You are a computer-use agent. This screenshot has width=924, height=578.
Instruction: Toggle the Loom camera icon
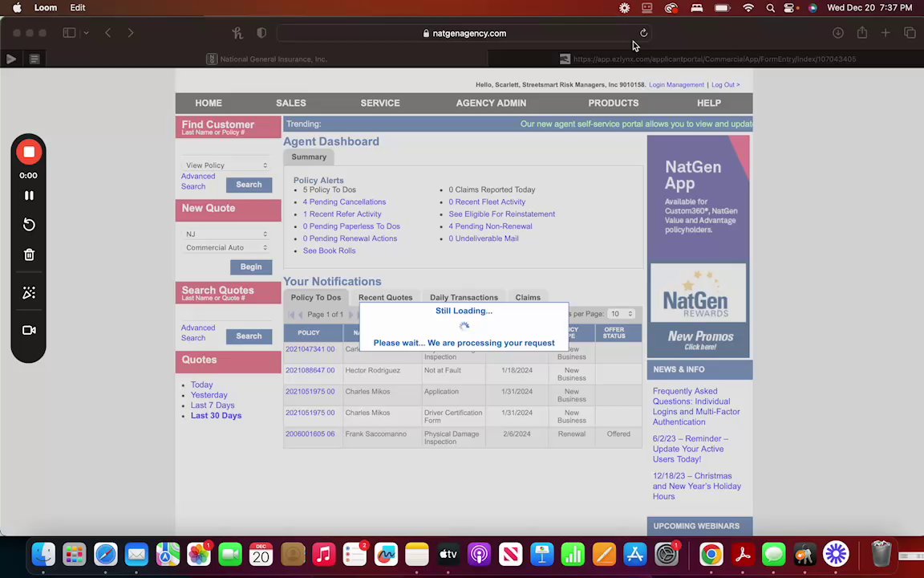(x=28, y=330)
